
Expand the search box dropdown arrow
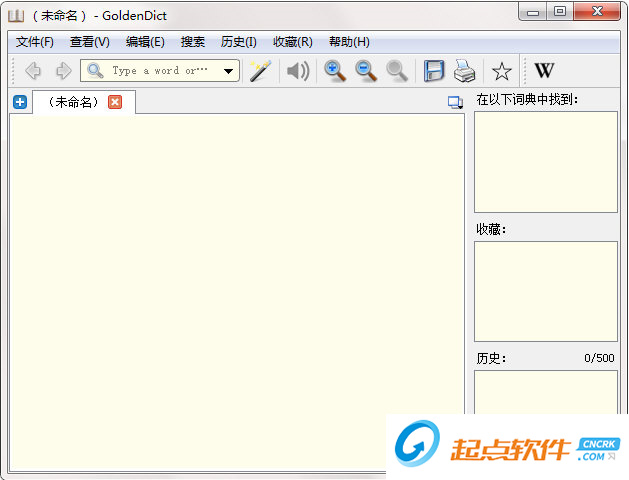[228, 71]
